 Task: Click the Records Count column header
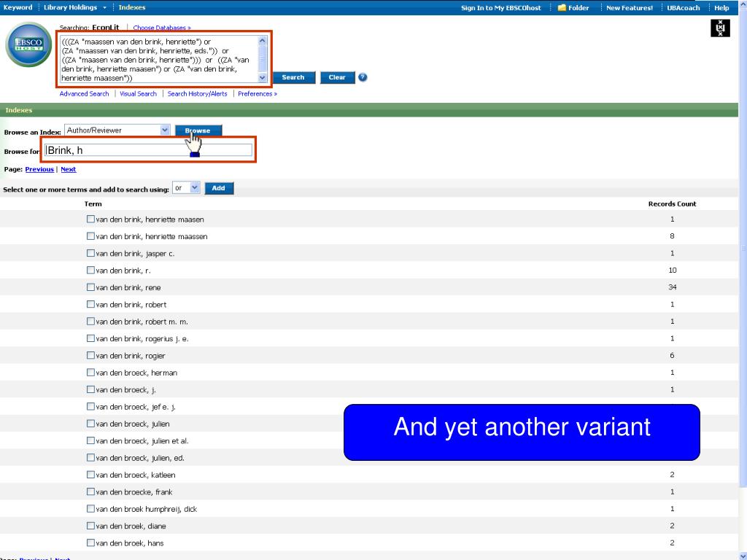click(x=672, y=204)
